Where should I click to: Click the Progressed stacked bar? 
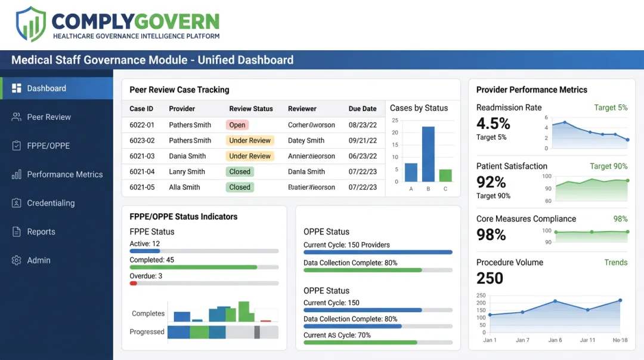pos(222,332)
